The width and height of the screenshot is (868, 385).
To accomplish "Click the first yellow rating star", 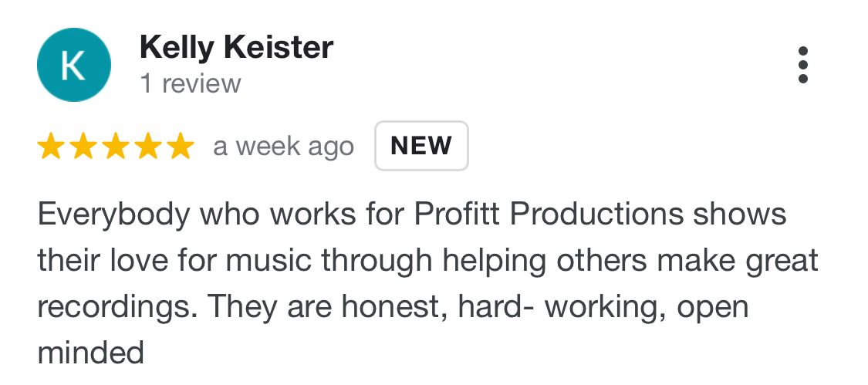I will (x=51, y=146).
